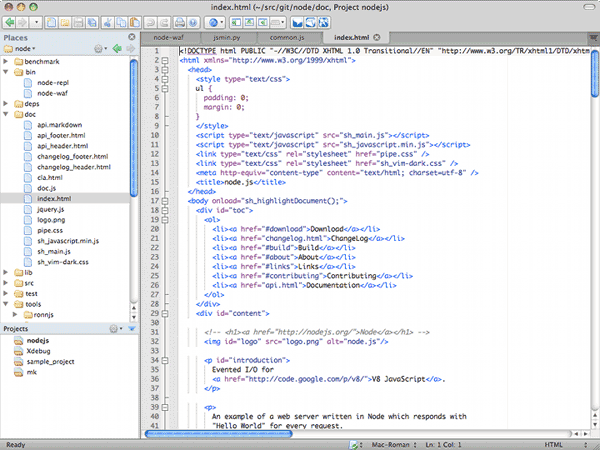
Task: Open the HTML language selector in status bar
Action: click(x=553, y=444)
